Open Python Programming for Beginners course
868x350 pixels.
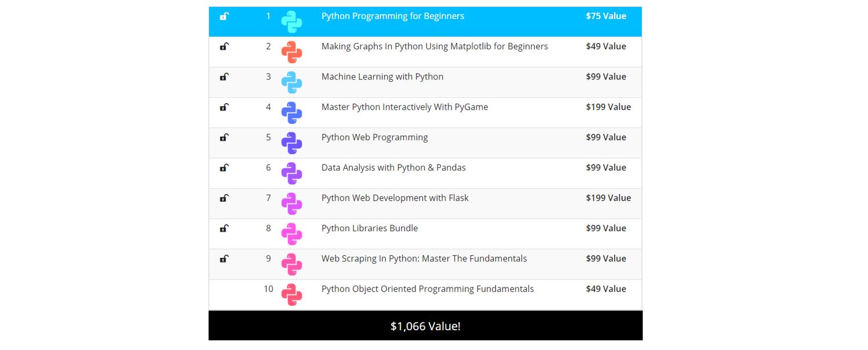coord(392,16)
